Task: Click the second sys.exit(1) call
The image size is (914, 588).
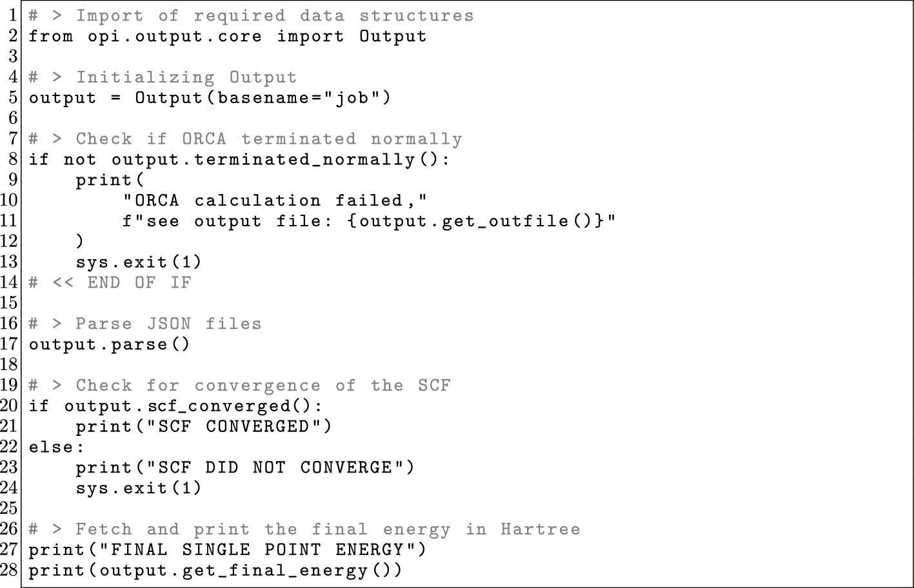Action: click(139, 488)
